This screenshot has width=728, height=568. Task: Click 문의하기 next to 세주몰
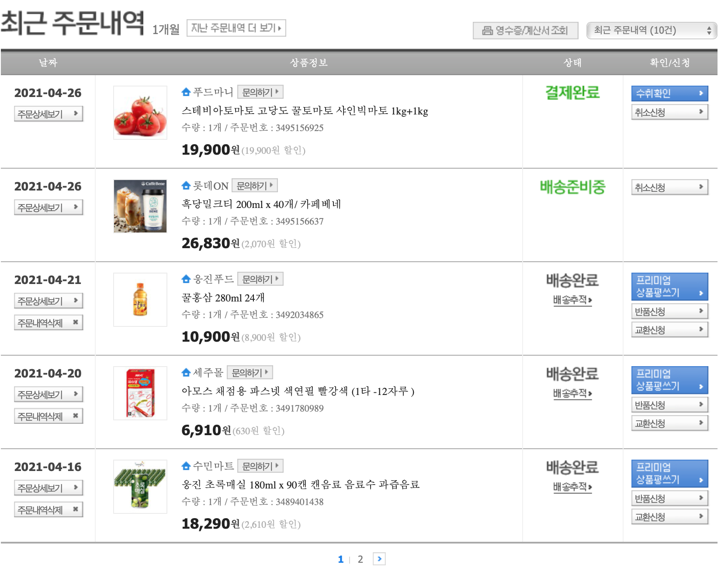250,373
